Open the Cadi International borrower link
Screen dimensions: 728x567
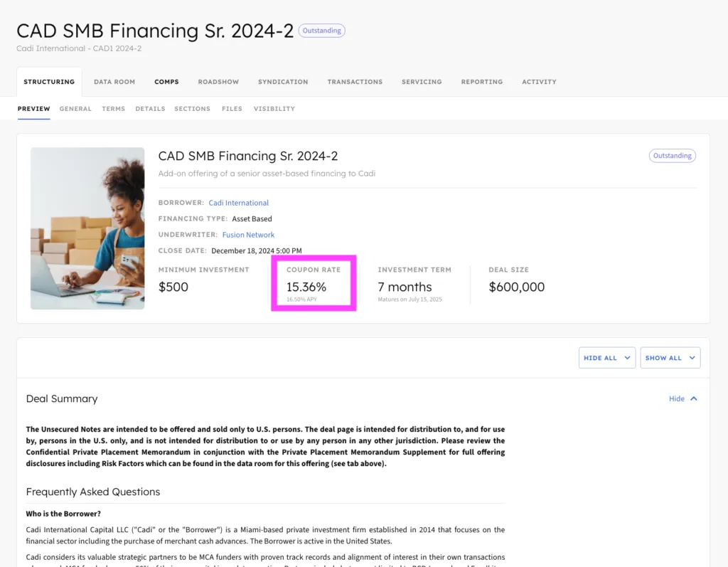pos(239,203)
